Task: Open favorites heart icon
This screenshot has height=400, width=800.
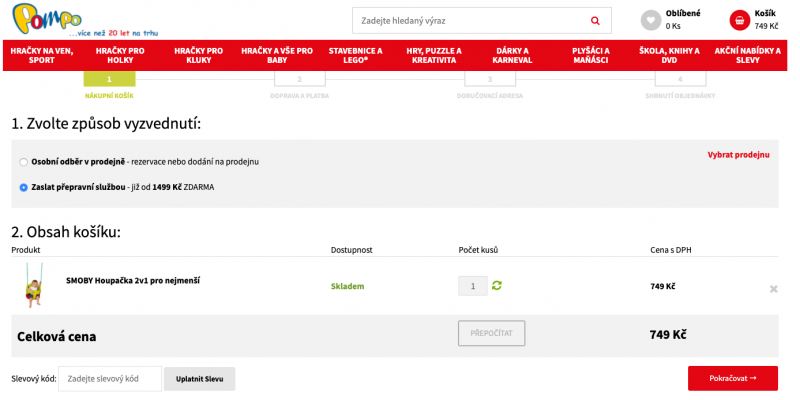Action: pos(651,20)
